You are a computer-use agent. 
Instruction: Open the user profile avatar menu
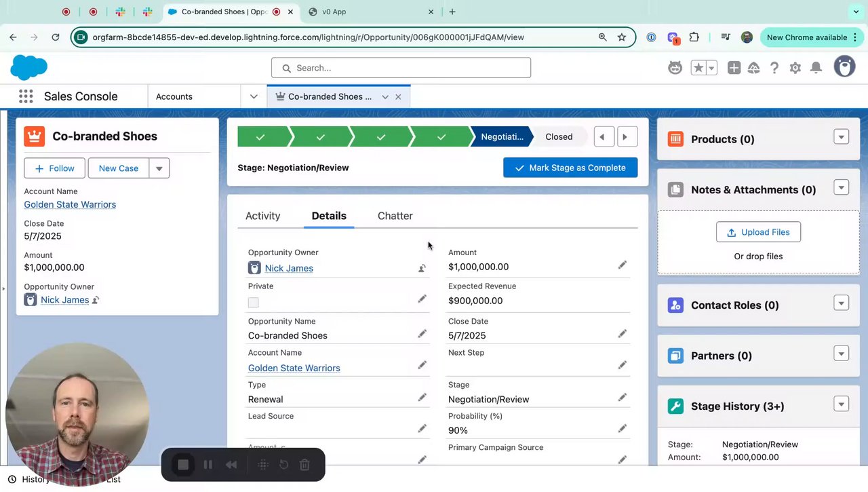pos(844,67)
